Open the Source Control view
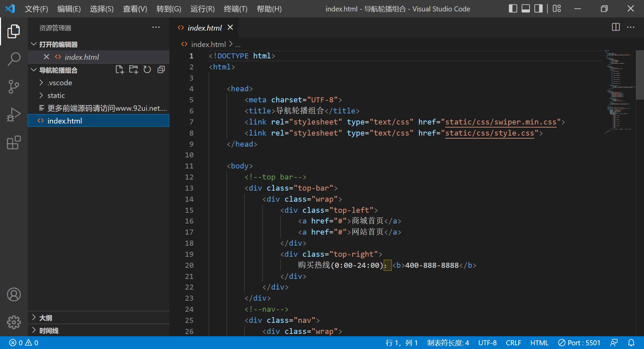 [x=14, y=87]
